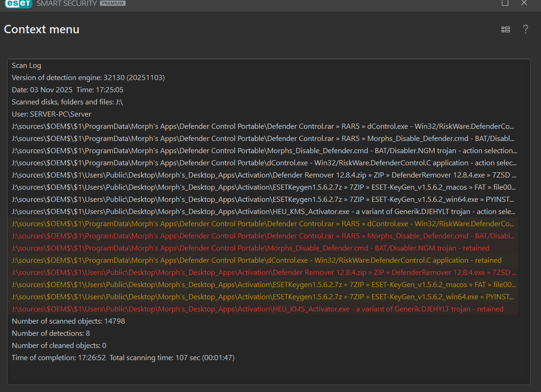Select white HEU_KMS_Activator.exe action selection entry
Viewport: 541px width, 392px height.
(x=264, y=212)
